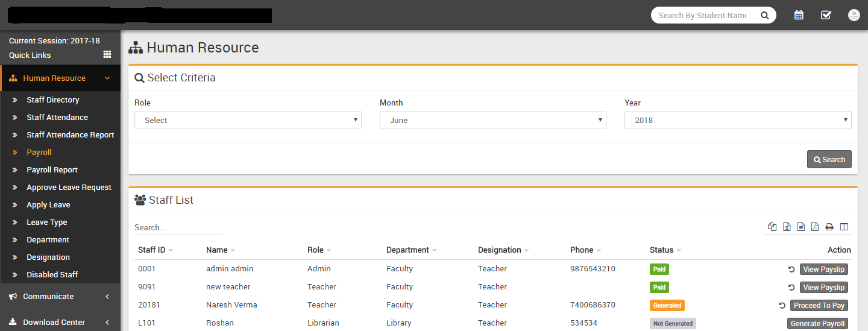The image size is (868, 331).
Task: Revert payroll status for Naresh Verma
Action: pyautogui.click(x=782, y=306)
